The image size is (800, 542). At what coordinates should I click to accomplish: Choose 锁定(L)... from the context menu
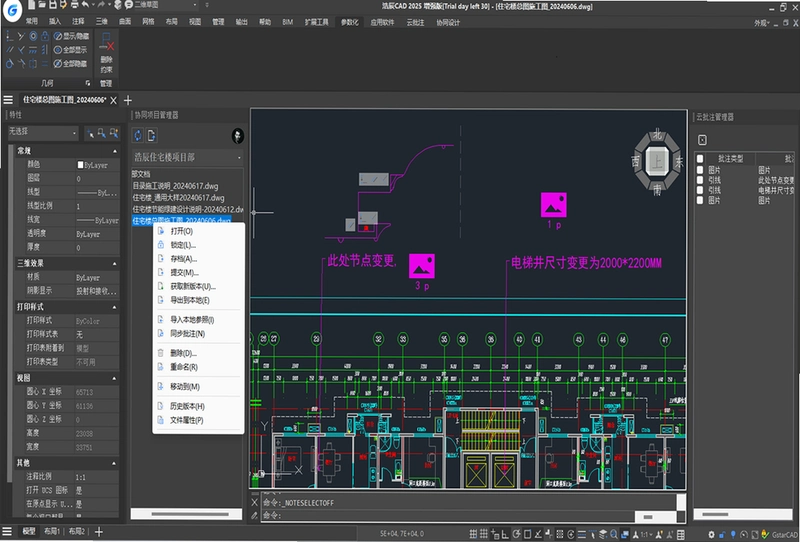coord(198,245)
